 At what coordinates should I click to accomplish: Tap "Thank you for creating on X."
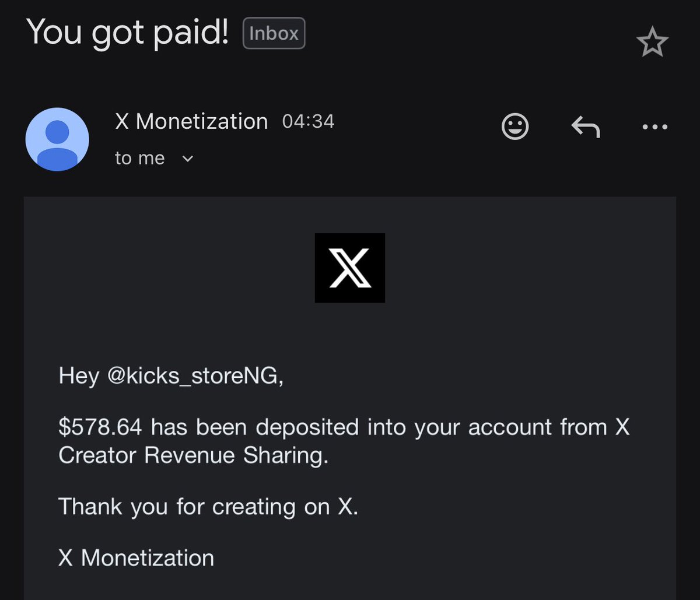[208, 507]
